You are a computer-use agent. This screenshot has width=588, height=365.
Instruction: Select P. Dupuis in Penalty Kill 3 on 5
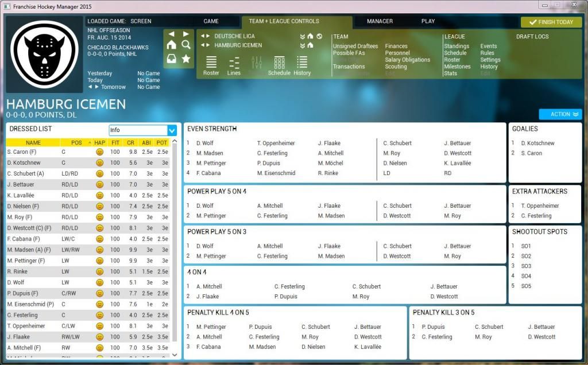point(433,327)
